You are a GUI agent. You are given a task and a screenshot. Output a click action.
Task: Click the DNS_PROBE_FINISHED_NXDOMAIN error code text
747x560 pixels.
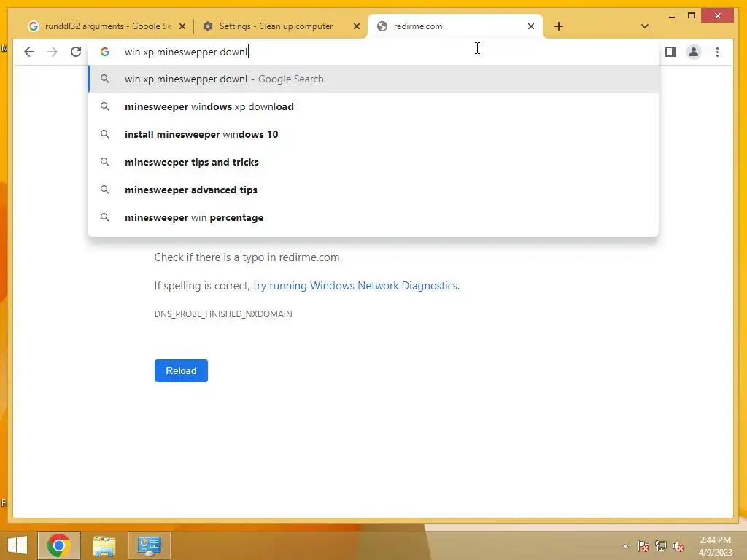click(x=223, y=314)
